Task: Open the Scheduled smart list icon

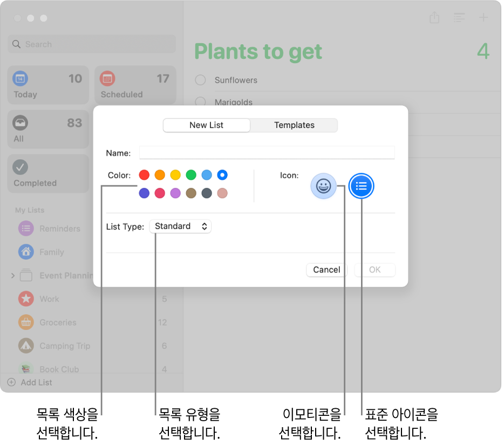Action: click(107, 79)
